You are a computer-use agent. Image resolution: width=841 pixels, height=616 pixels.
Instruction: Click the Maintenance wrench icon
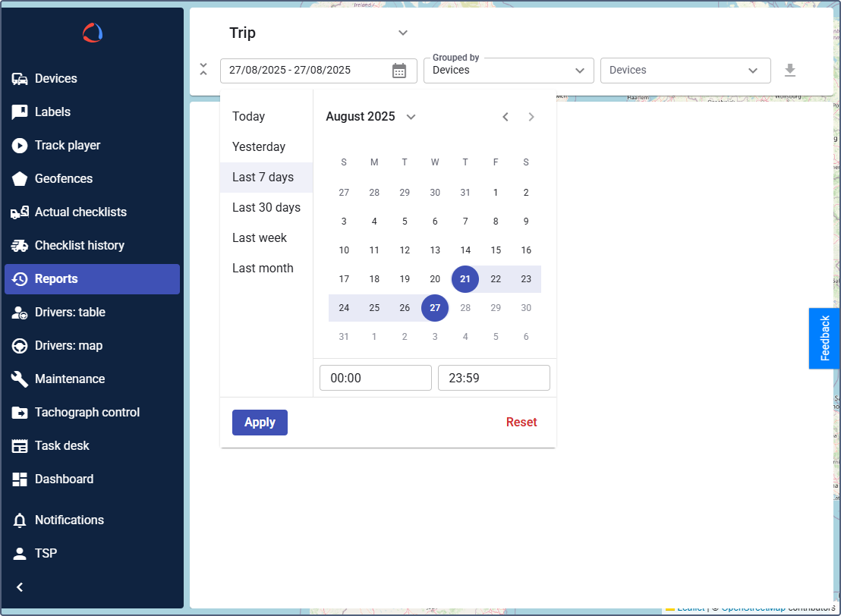(x=20, y=379)
